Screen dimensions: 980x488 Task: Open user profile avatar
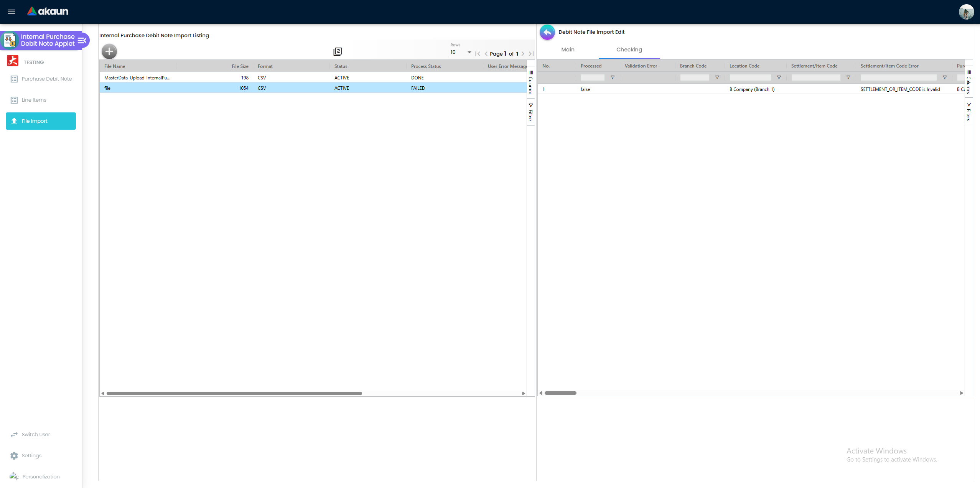pyautogui.click(x=966, y=12)
